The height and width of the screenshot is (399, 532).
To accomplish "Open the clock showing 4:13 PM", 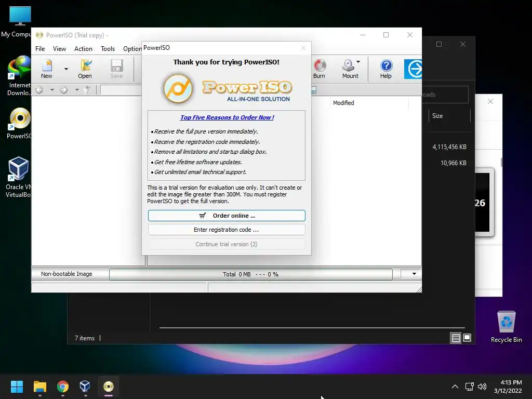I will pos(508,387).
